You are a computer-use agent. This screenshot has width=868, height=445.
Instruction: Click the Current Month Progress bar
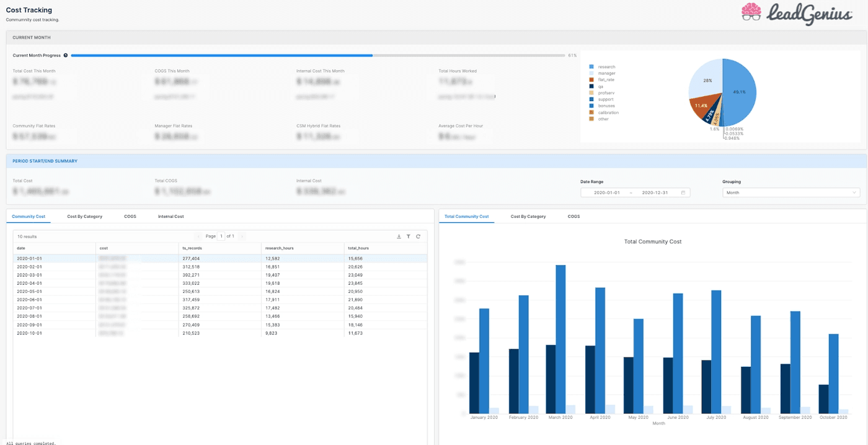316,55
